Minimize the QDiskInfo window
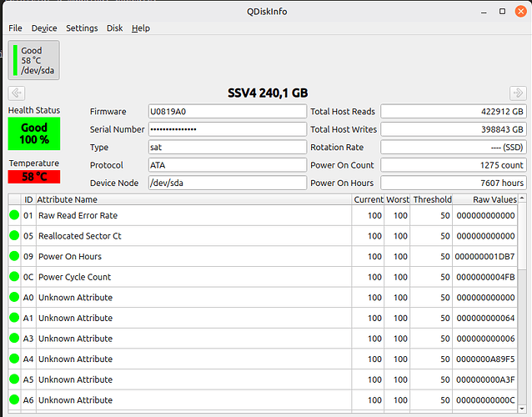Viewport: 532px width, 417px height. [x=484, y=12]
